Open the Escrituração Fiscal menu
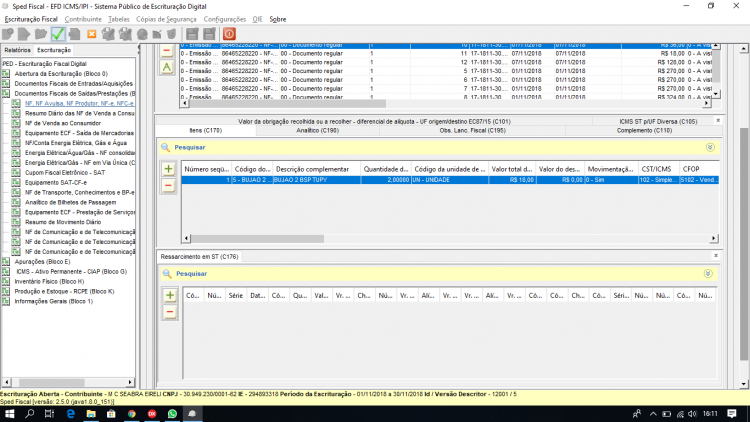Viewport: 750px width, 422px height. tap(31, 19)
